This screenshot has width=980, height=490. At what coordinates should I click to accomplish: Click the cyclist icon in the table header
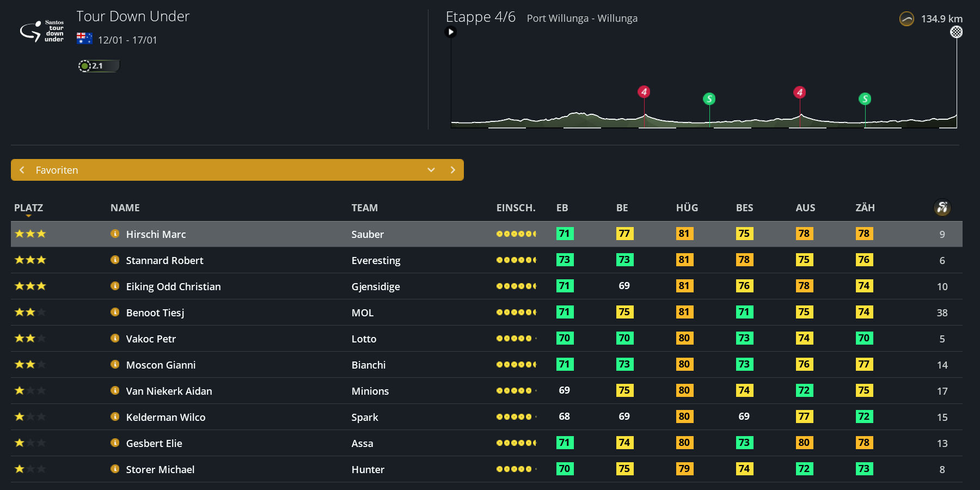(942, 207)
